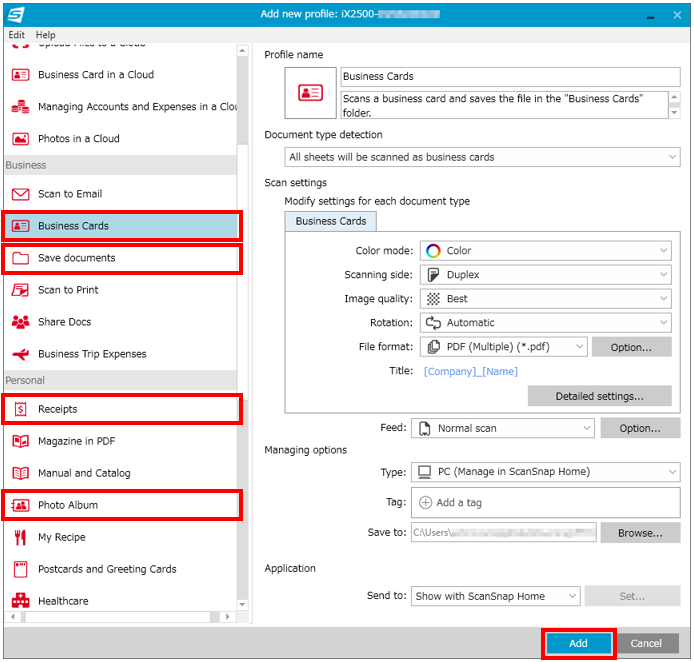
Task: Open the Document type detection dropdown
Action: point(482,157)
